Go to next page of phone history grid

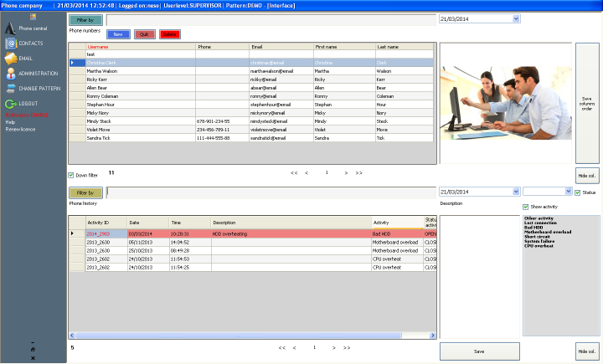(334, 348)
